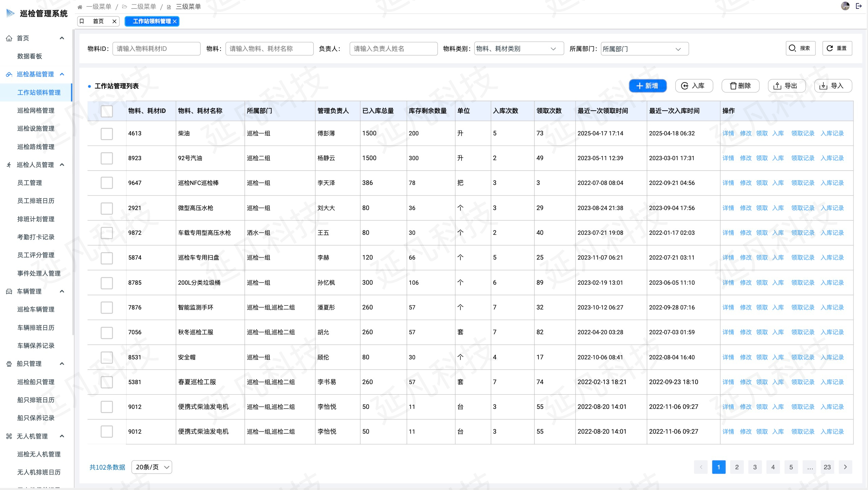Toggle the select-all header checkbox
This screenshot has width=868, height=490.
[x=107, y=111]
